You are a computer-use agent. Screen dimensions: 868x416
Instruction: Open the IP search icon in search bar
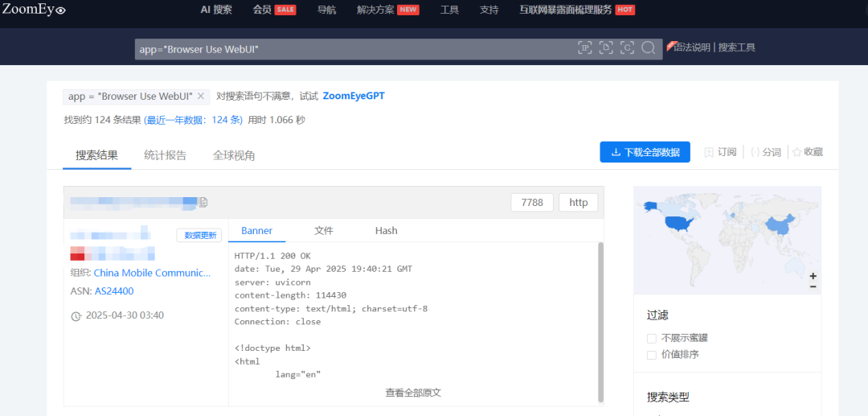pos(585,47)
